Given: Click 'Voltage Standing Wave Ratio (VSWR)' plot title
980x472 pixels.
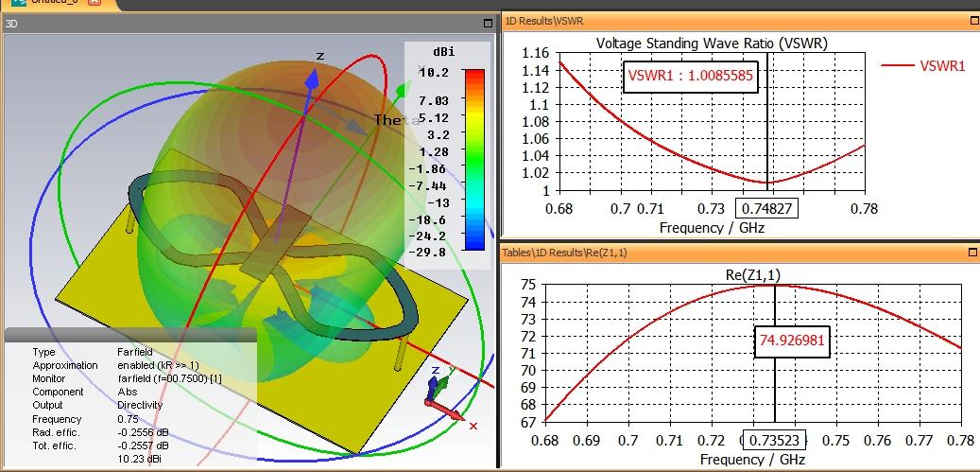Looking at the screenshot, I should 712,44.
